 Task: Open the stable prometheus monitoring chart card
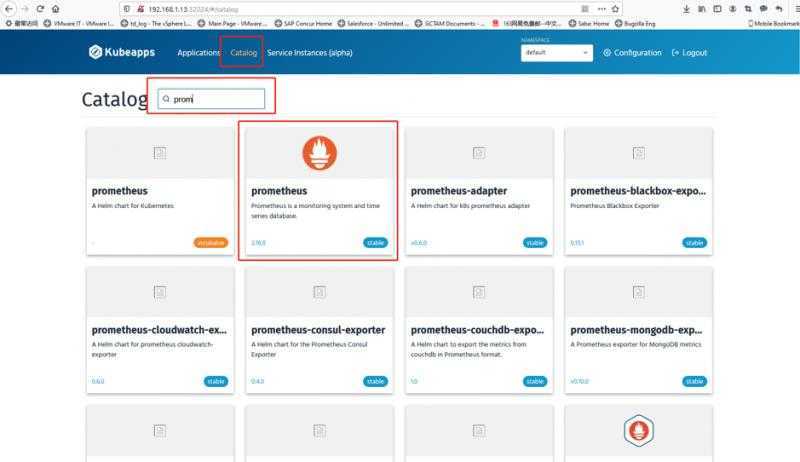tap(319, 191)
